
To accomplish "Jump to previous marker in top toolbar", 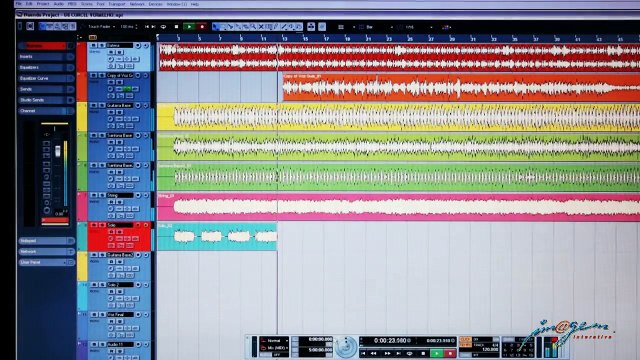I will pos(147,27).
